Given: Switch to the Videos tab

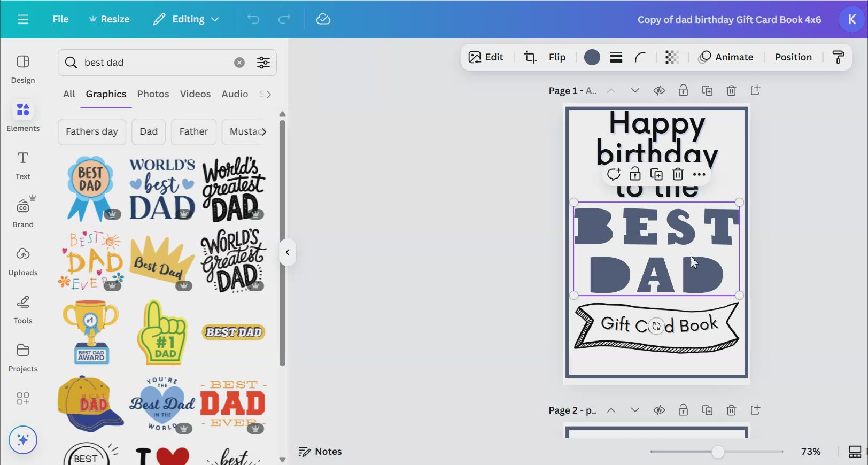Looking at the screenshot, I should tap(195, 94).
